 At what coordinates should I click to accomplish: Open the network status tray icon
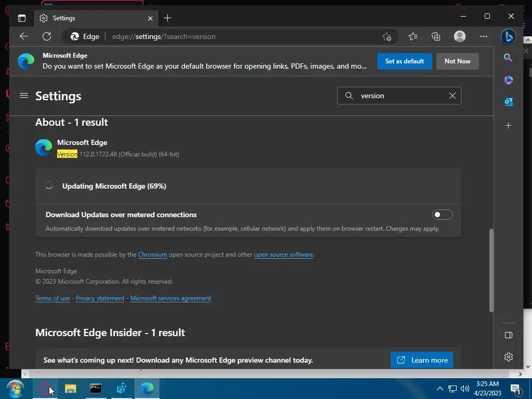pos(453,389)
